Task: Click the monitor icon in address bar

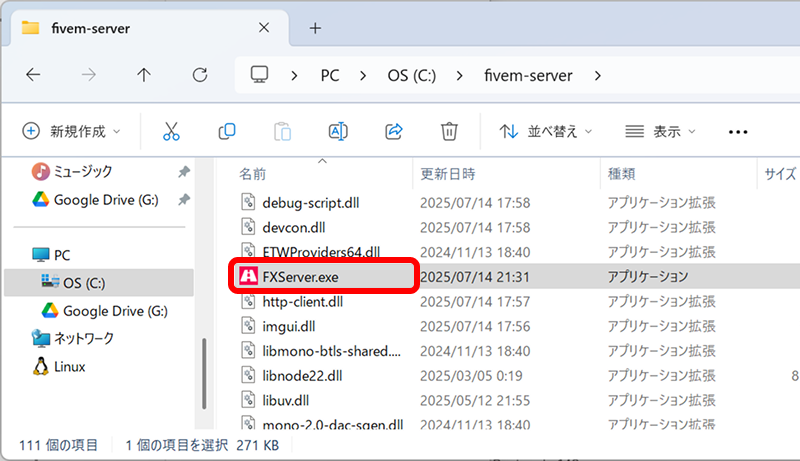Action: [x=259, y=75]
